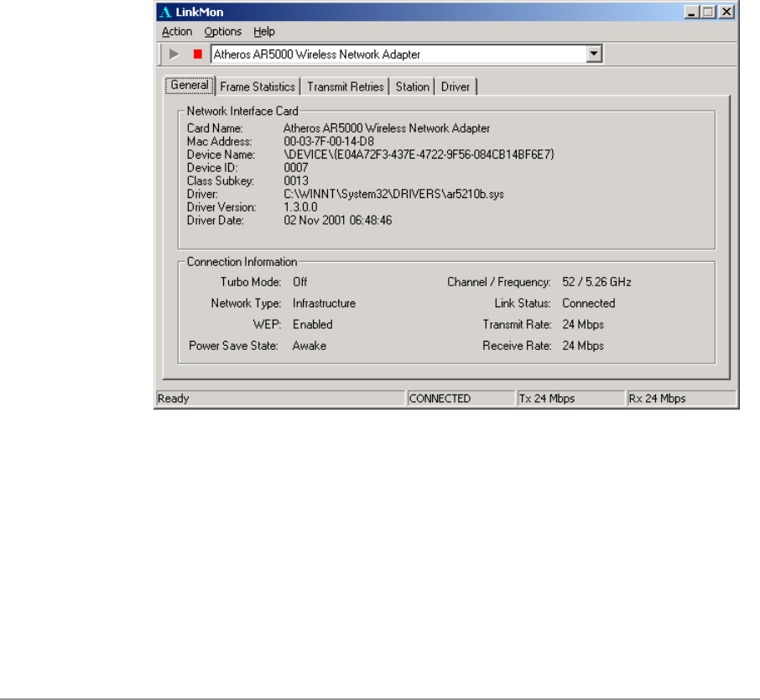Click the Link Status value Connected
Image resolution: width=760 pixels, height=700 pixels.
point(588,303)
